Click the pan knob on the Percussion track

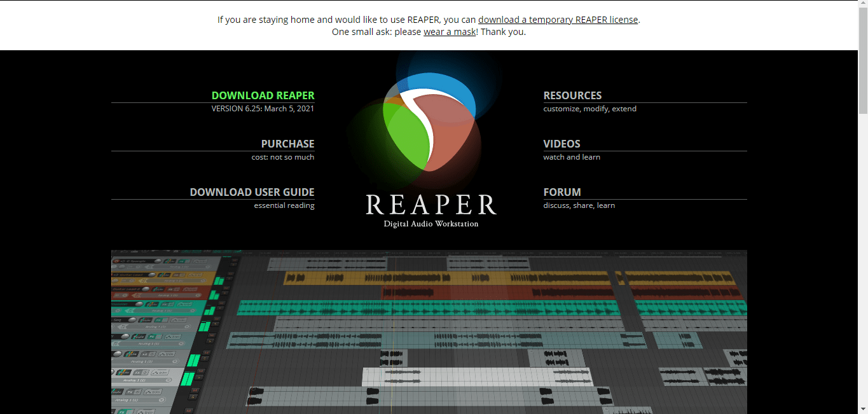tap(139, 303)
